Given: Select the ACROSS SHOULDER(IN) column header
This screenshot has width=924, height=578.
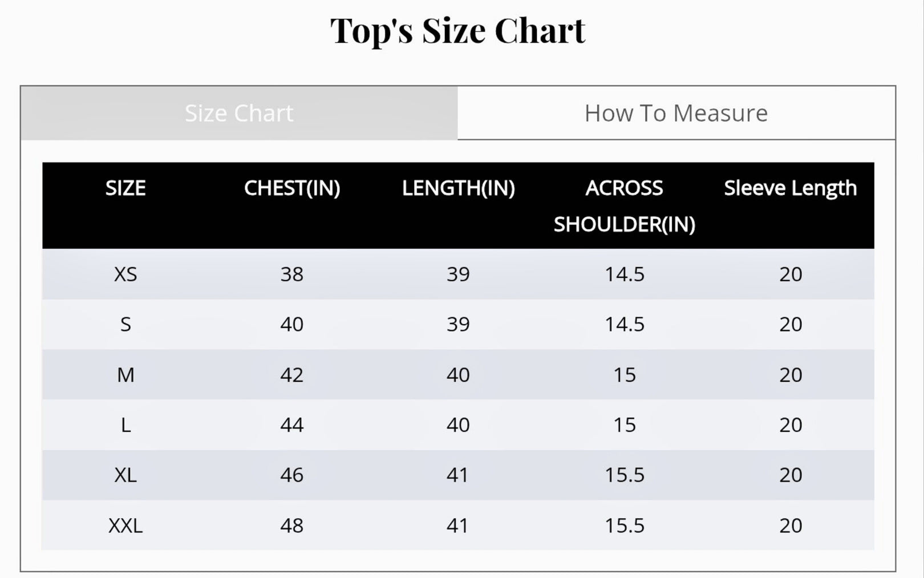Looking at the screenshot, I should (x=625, y=206).
